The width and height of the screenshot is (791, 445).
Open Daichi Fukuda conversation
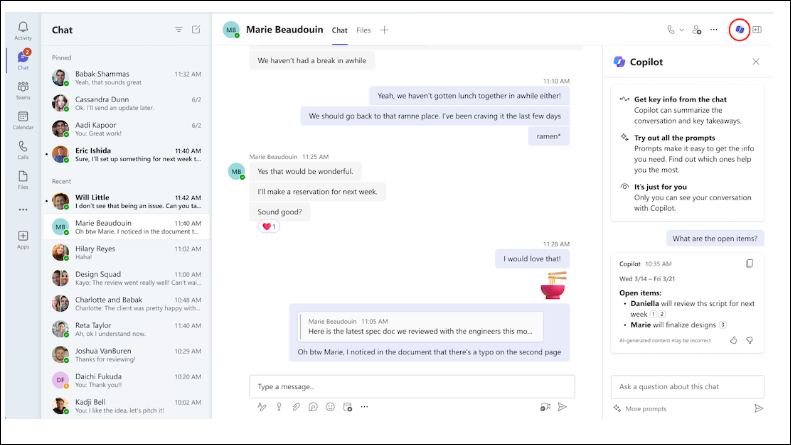(127, 380)
